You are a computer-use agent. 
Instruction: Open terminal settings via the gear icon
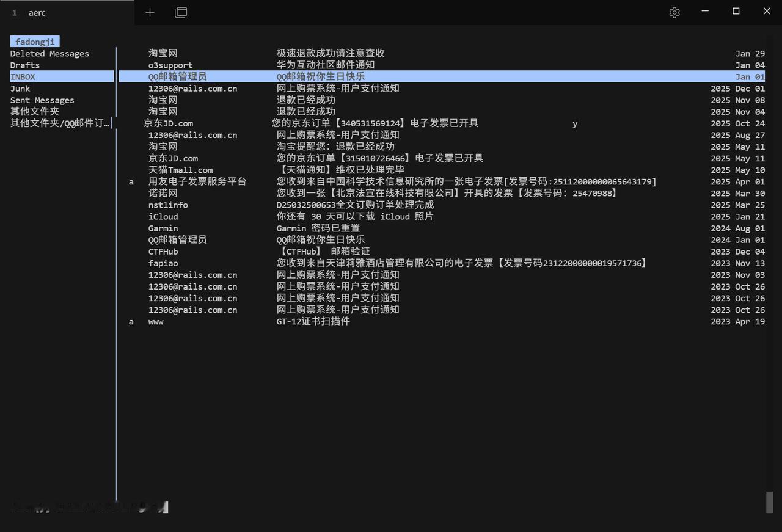674,12
